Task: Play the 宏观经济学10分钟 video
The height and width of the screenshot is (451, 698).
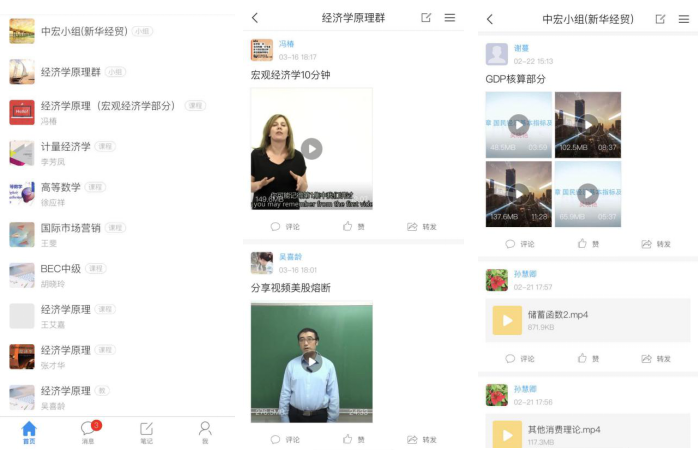Action: pos(312,149)
